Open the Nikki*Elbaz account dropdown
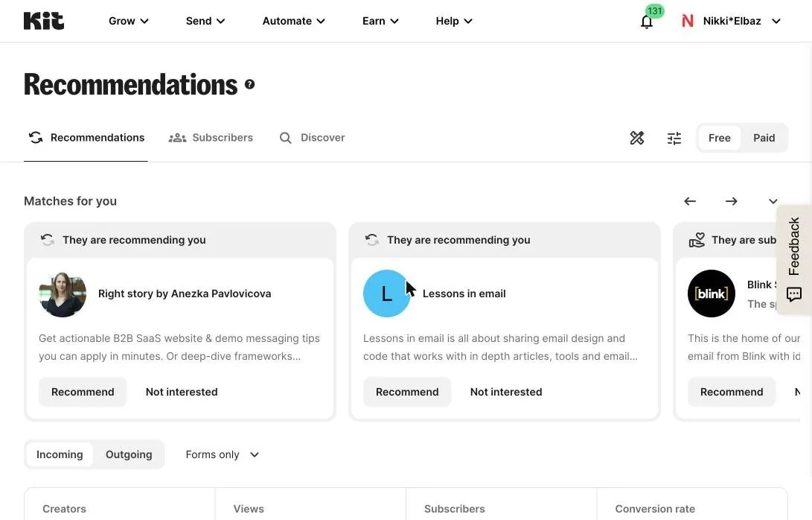 point(731,22)
